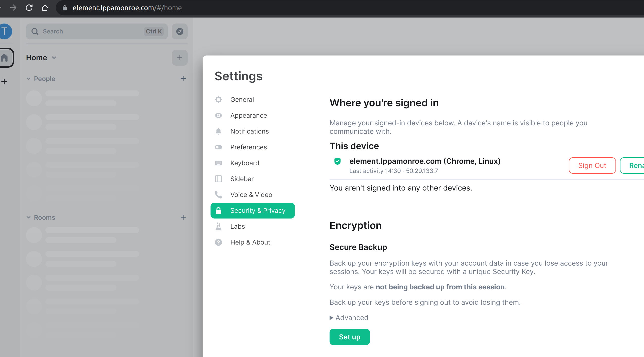This screenshot has height=357, width=644.
Task: Collapse the Rooms section
Action: (29, 217)
